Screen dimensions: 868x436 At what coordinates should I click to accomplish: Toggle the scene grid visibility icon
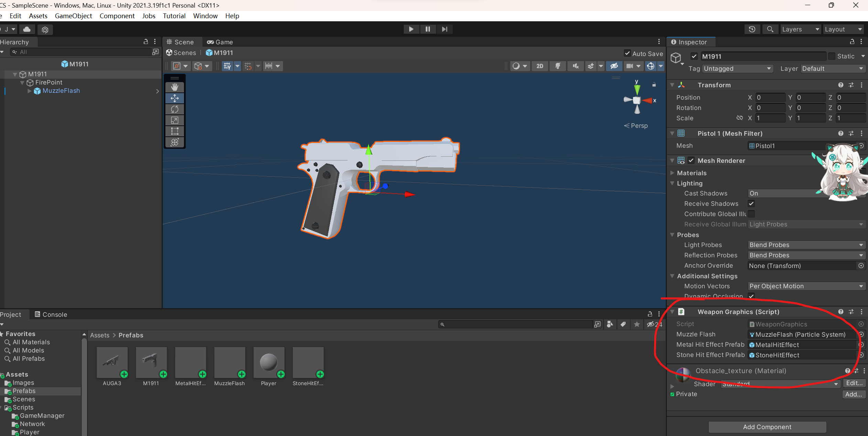point(227,66)
